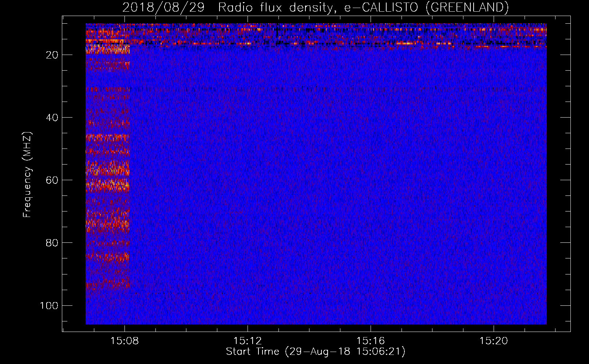
Task: Click the 40 frequency tick label
Action: (x=52, y=118)
